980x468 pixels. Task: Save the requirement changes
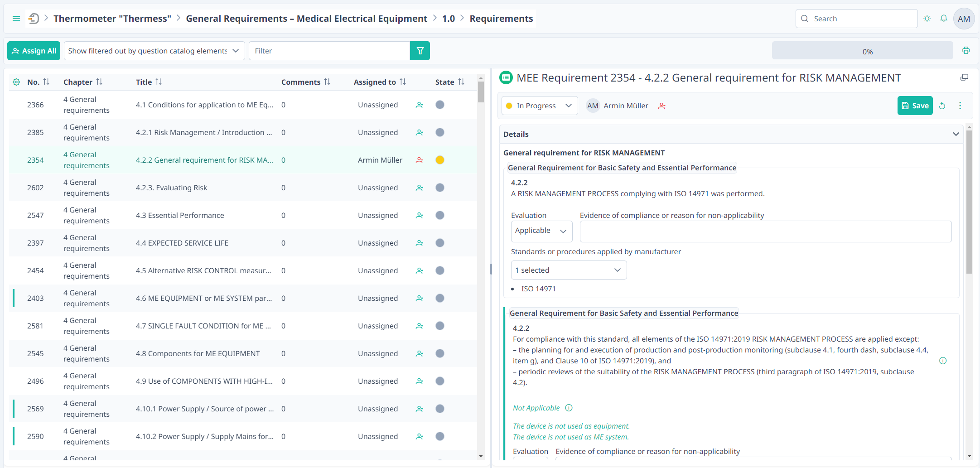click(915, 106)
